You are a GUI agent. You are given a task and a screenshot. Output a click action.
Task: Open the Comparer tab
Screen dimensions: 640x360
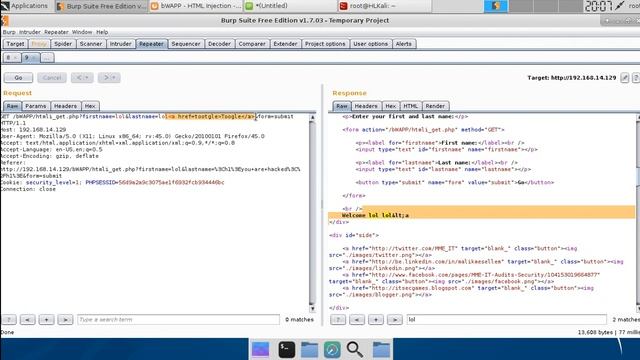pos(252,44)
